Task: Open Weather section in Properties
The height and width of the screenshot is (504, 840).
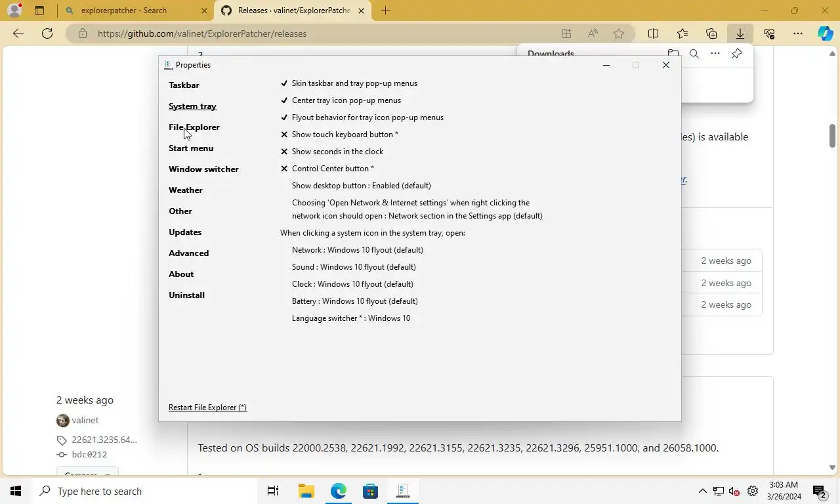Action: [x=186, y=190]
